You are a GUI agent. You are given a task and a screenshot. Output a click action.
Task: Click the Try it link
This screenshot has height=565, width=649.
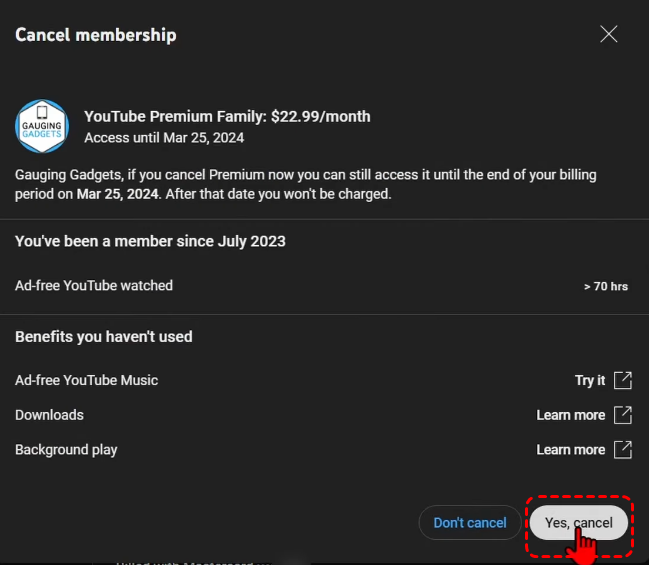(x=590, y=380)
